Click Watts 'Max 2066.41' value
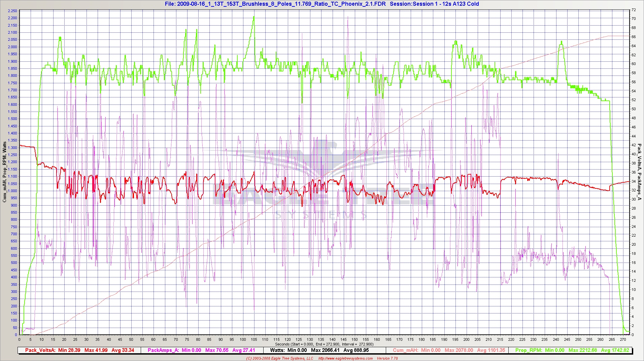Screen dimensions: 644x361 pyautogui.click(x=326, y=350)
